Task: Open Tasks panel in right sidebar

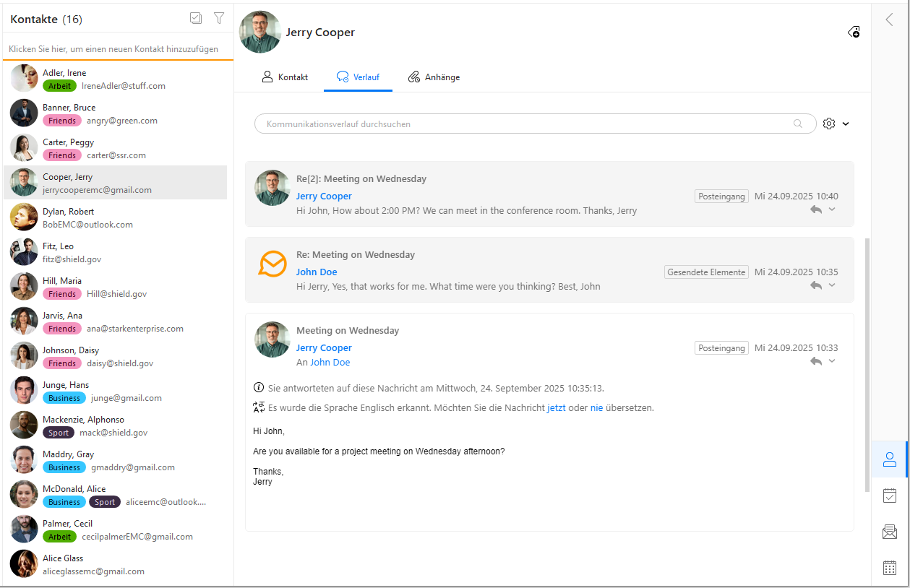Action: (890, 496)
